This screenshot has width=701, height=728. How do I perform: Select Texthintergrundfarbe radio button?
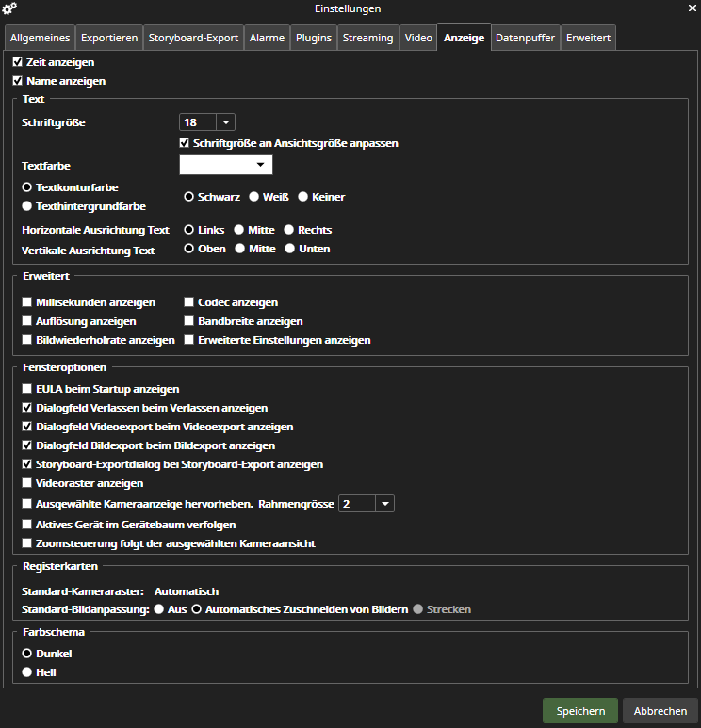[x=27, y=205]
